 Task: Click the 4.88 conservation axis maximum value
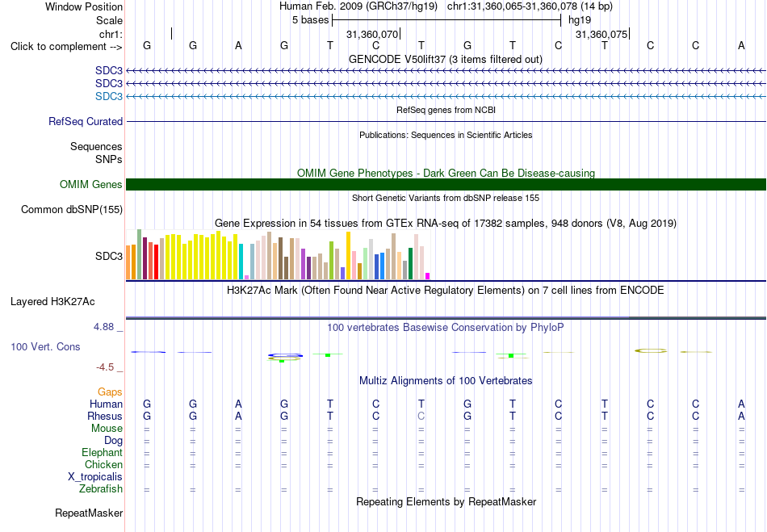(x=103, y=327)
